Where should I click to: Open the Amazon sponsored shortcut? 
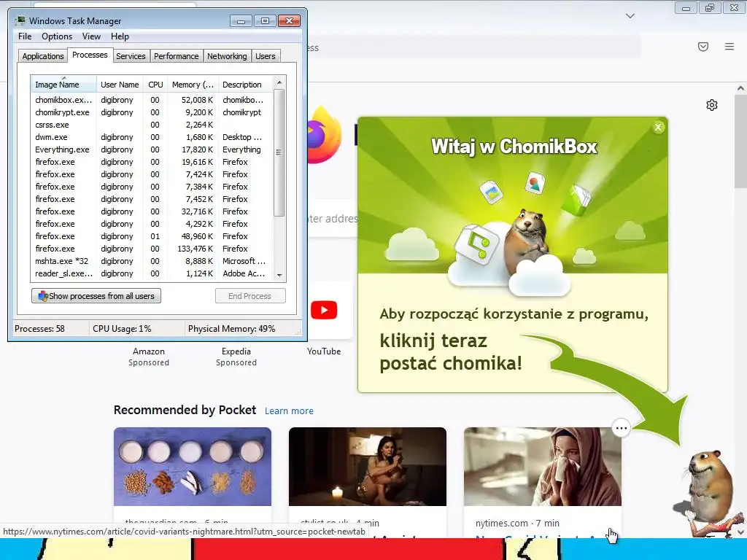(149, 356)
